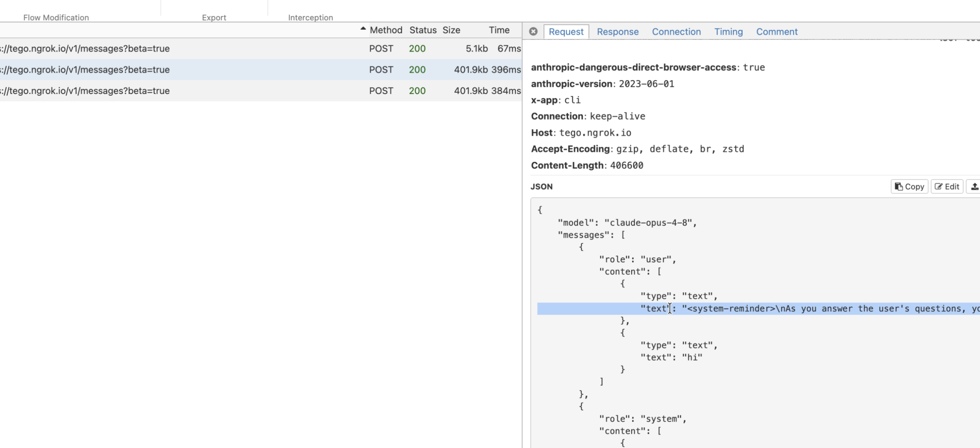Click the JSON section label

[x=541, y=187]
